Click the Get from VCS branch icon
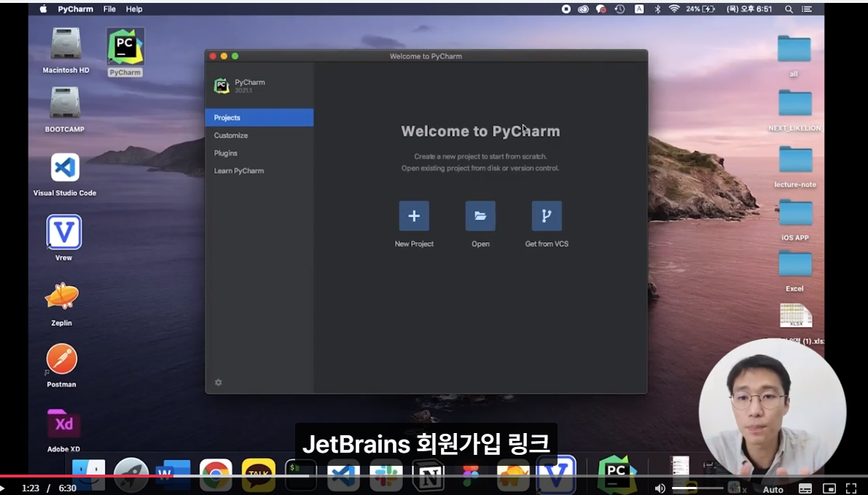This screenshot has height=495, width=868. tap(547, 216)
